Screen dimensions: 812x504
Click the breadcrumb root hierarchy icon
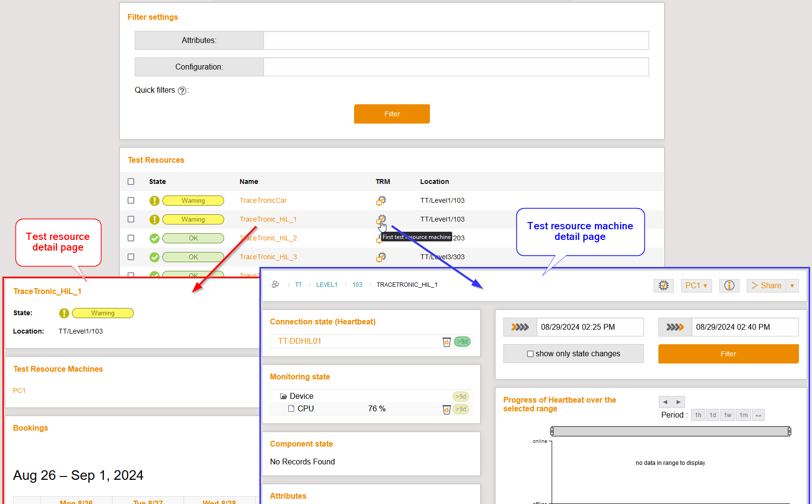pyautogui.click(x=275, y=285)
